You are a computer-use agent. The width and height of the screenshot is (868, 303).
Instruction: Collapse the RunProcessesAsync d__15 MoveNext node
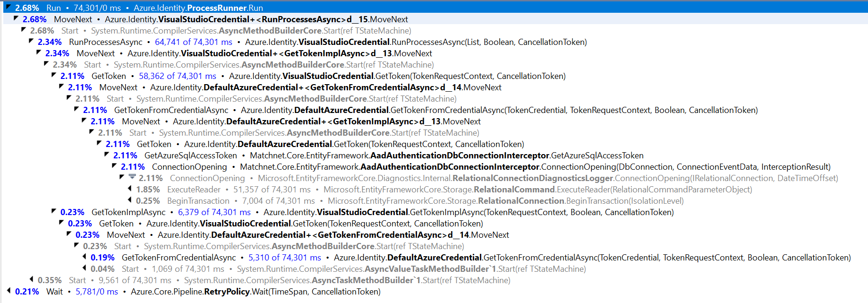point(16,18)
